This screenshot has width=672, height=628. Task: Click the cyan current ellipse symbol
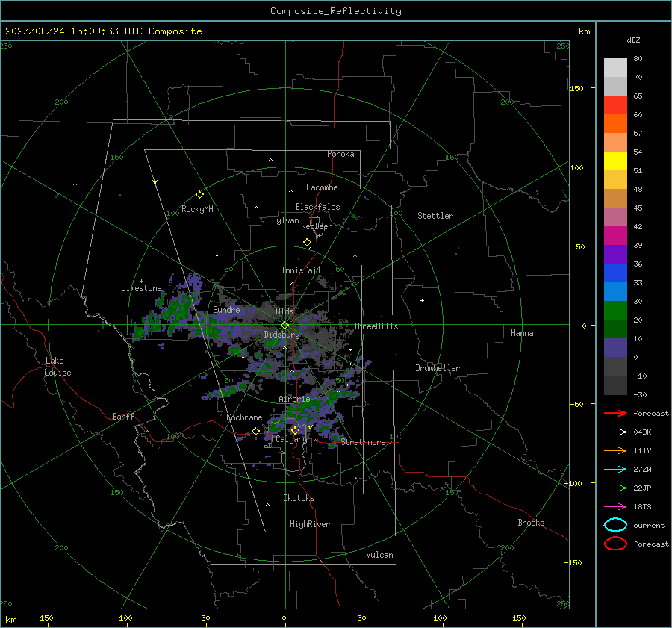pyautogui.click(x=615, y=525)
